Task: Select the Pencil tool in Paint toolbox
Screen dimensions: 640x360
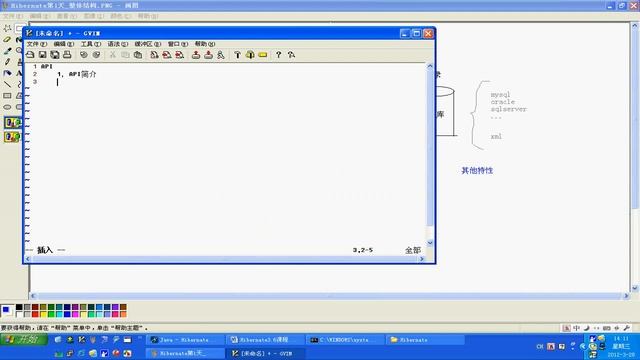Action: pos(7,62)
